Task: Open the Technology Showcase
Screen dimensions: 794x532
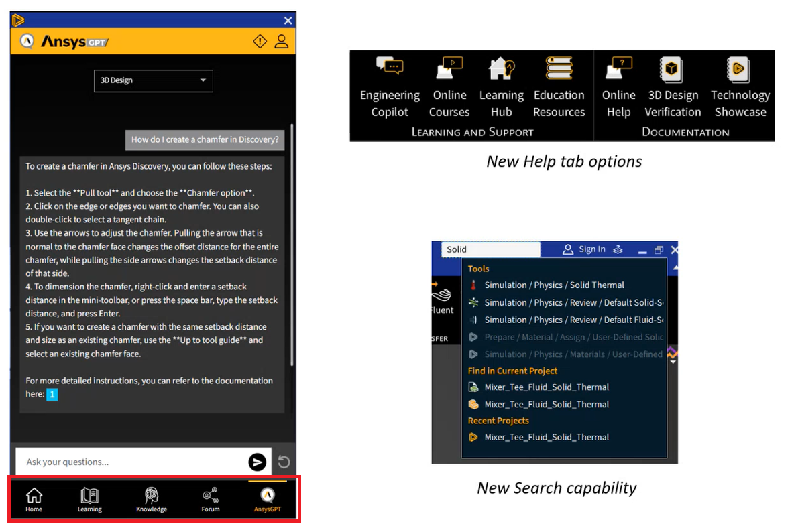Action: coord(740,87)
